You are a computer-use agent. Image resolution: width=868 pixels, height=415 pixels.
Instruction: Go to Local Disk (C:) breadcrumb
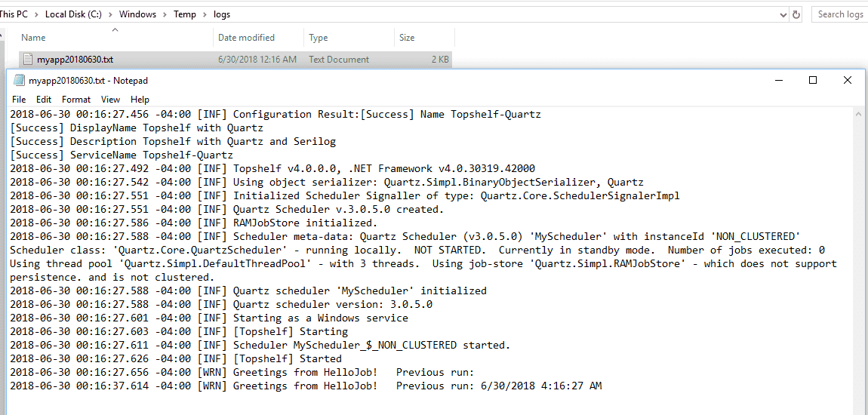[73, 14]
